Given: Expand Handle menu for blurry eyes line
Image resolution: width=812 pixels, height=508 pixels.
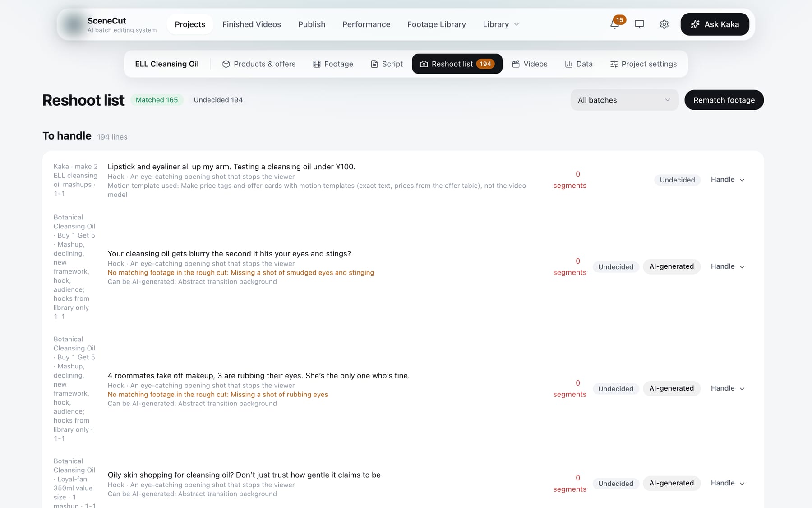Looking at the screenshot, I should pos(728,266).
